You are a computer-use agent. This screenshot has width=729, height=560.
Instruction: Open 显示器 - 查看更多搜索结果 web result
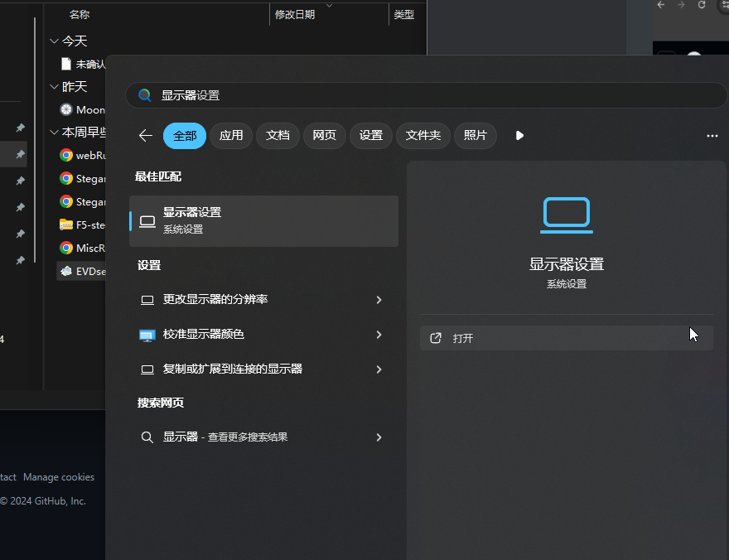(x=263, y=437)
